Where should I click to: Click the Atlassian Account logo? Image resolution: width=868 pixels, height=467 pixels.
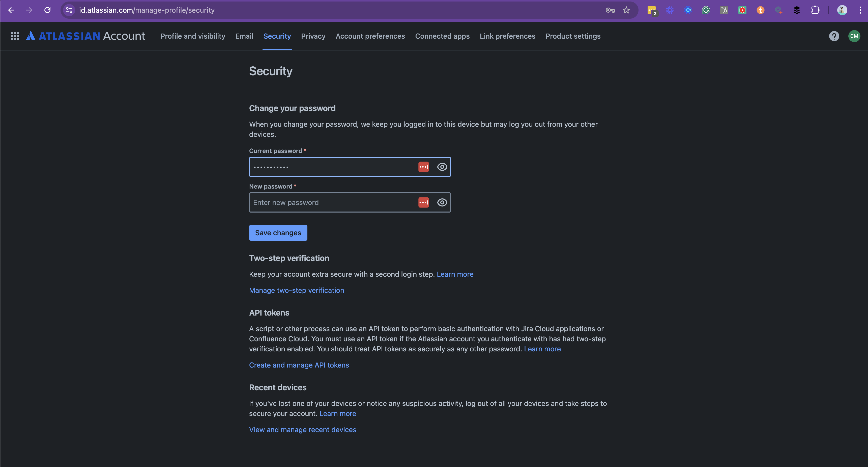tap(86, 36)
